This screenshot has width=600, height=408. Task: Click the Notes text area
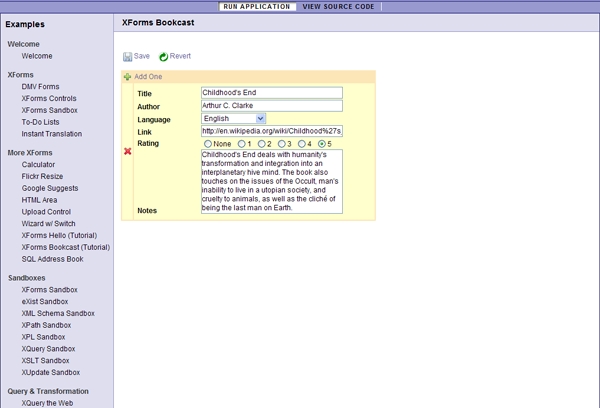click(272, 181)
